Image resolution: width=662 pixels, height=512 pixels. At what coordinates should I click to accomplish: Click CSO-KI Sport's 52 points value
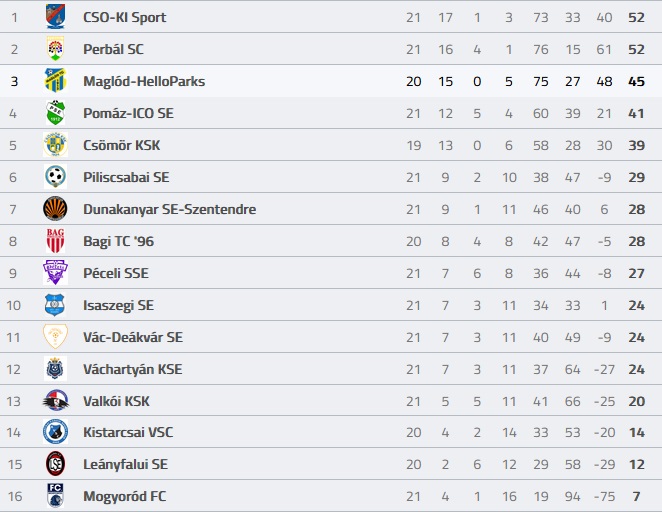pyautogui.click(x=636, y=17)
